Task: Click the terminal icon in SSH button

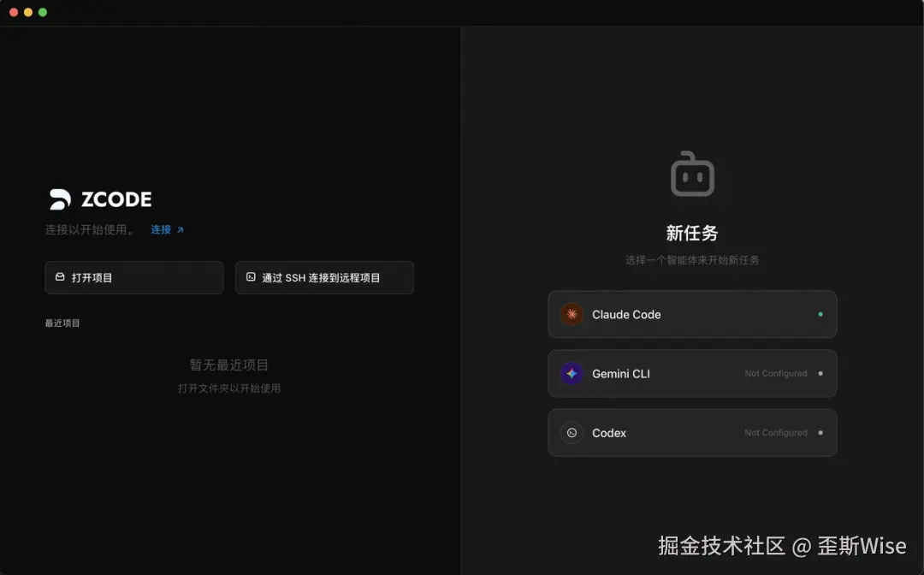Action: click(251, 277)
